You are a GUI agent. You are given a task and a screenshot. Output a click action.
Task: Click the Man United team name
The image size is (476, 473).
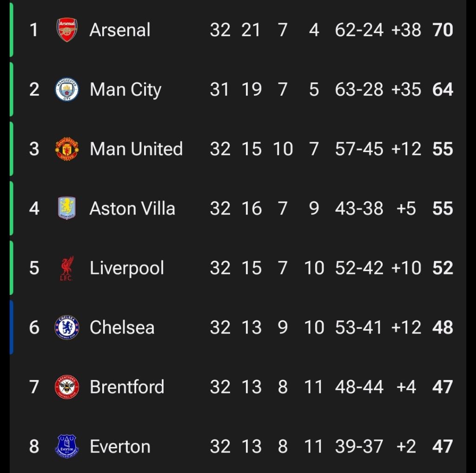(136, 149)
